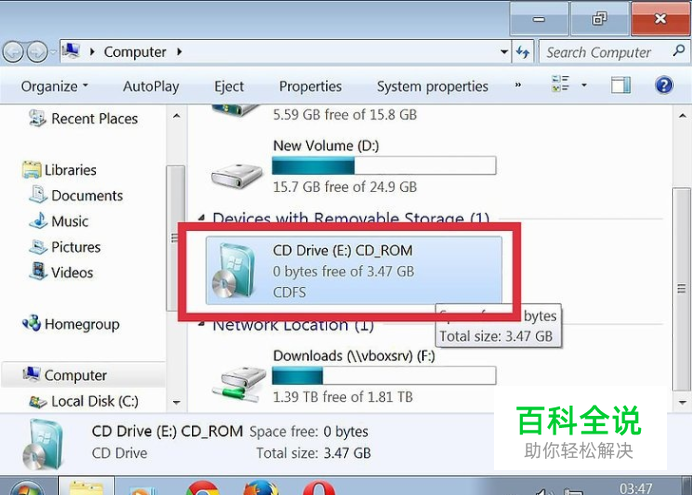Show more toolbar commands chevron
Image resolution: width=692 pixels, height=495 pixels.
point(518,85)
